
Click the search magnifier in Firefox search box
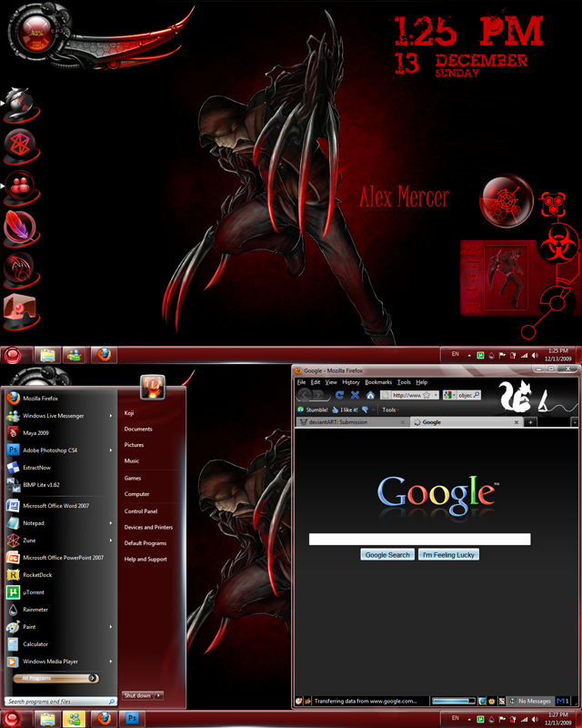click(477, 395)
